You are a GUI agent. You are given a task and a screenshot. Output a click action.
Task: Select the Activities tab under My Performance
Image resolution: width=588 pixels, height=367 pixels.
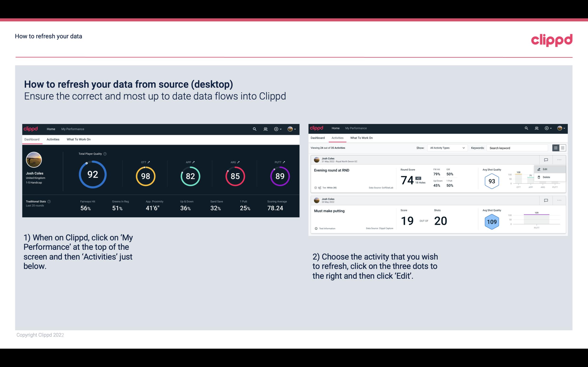[53, 139]
